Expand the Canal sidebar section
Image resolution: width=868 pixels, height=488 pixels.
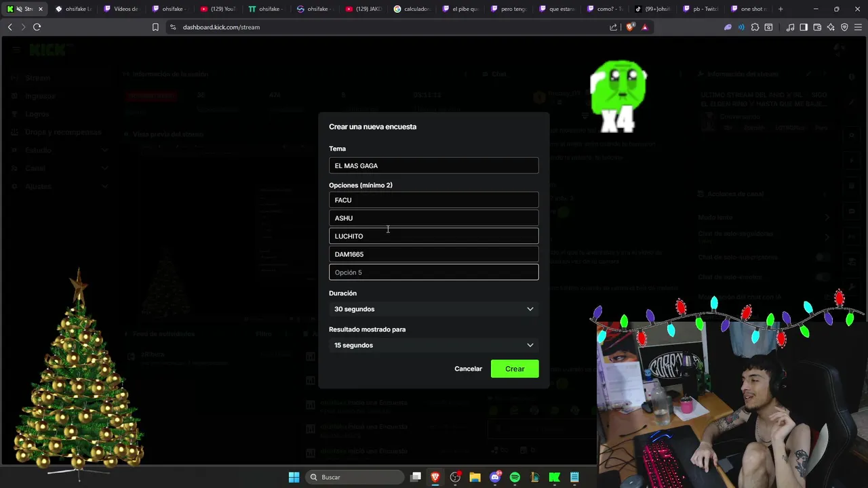(59, 168)
